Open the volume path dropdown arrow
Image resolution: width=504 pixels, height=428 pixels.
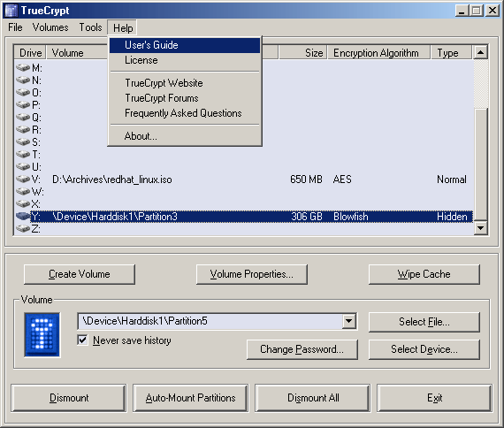(x=348, y=321)
